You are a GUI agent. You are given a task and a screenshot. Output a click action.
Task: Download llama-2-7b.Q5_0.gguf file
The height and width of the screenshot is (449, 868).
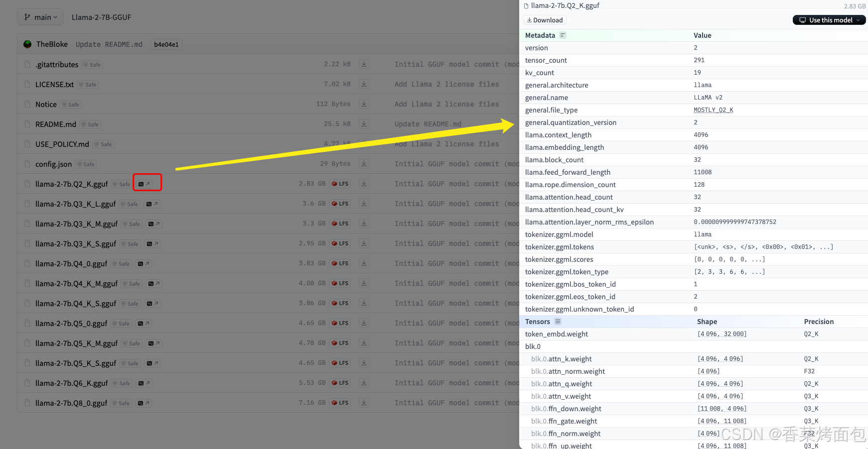pyautogui.click(x=364, y=323)
